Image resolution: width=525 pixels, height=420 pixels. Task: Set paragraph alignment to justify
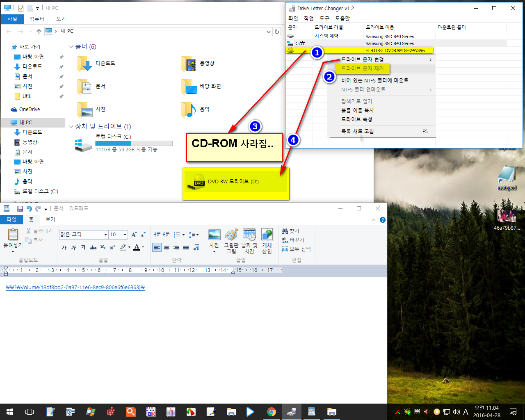tap(186, 247)
